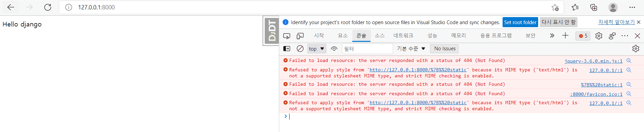Open browser settings and more menu
The height and width of the screenshot is (132, 644).
point(632,7)
